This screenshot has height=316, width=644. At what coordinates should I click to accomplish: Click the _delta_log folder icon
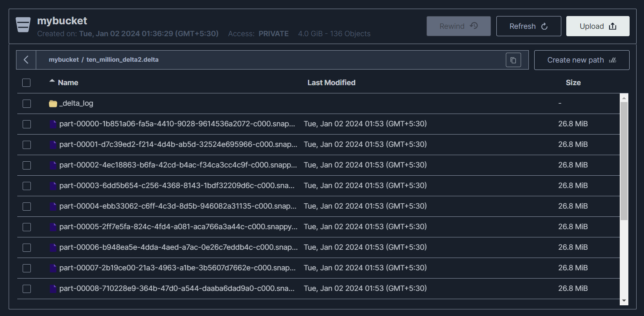(53, 104)
